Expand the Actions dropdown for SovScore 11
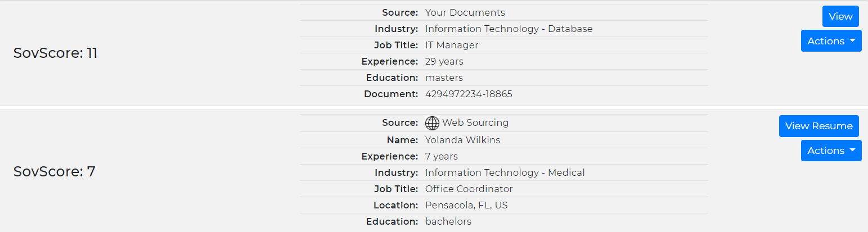The height and width of the screenshot is (232, 868). (831, 41)
